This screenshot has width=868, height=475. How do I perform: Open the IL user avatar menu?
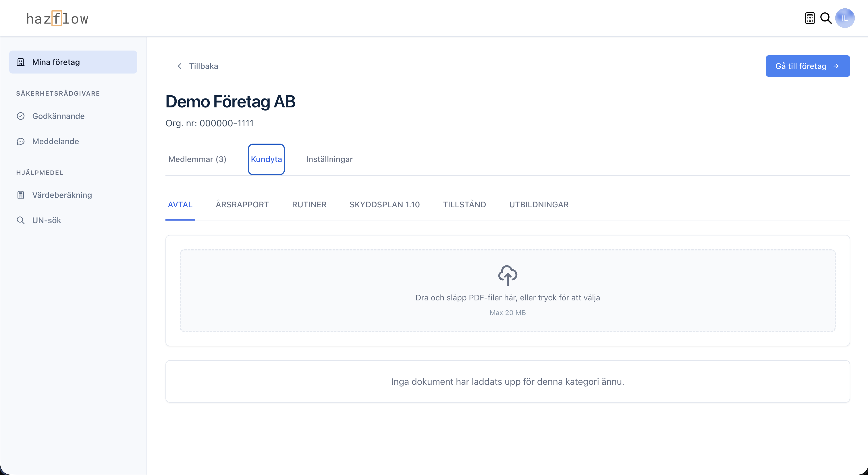(844, 18)
